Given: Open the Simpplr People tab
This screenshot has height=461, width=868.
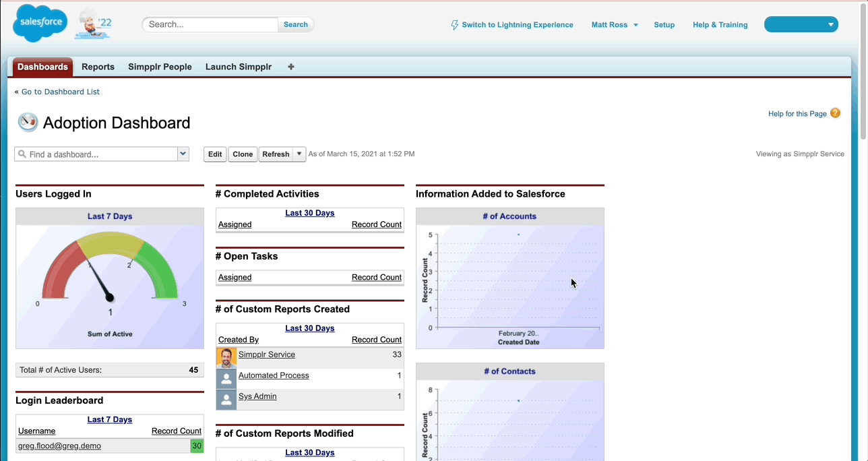Looking at the screenshot, I should [x=160, y=67].
